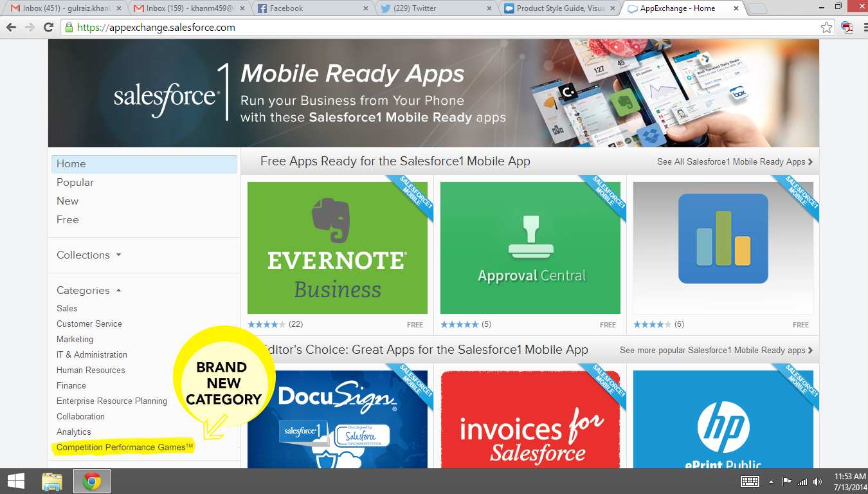Open the Windows Start button
This screenshot has height=494, width=868.
tap(16, 481)
